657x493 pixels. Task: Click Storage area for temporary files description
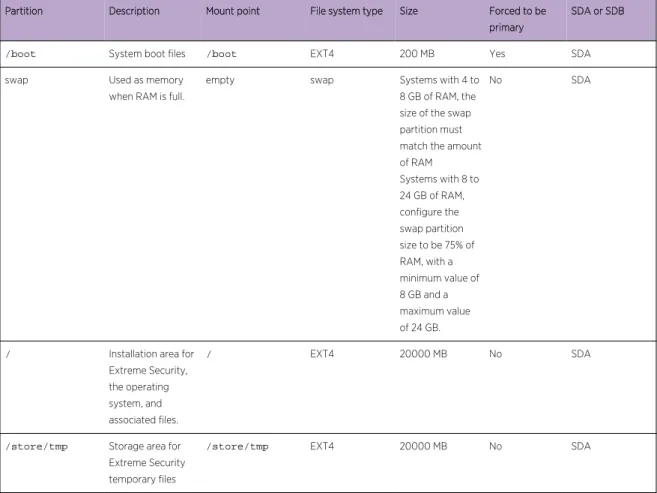coord(147,463)
